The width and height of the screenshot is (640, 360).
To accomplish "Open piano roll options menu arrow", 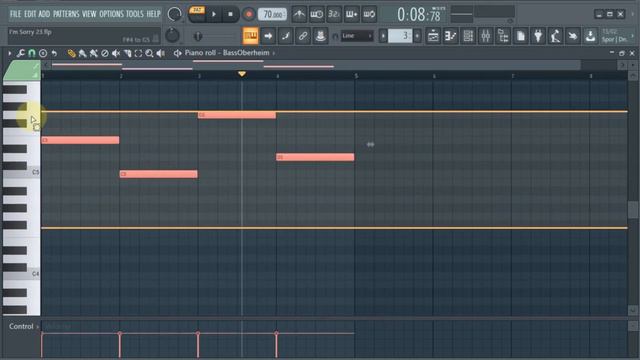I will click(x=9, y=53).
